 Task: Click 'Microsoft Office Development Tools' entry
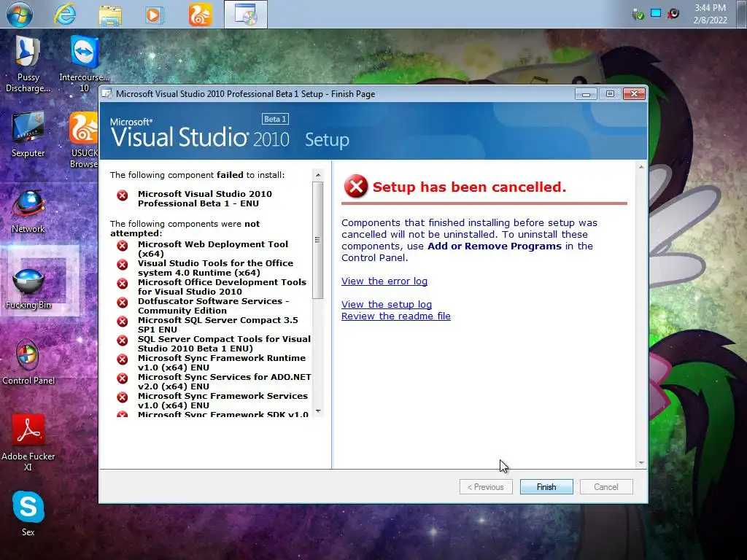click(222, 287)
